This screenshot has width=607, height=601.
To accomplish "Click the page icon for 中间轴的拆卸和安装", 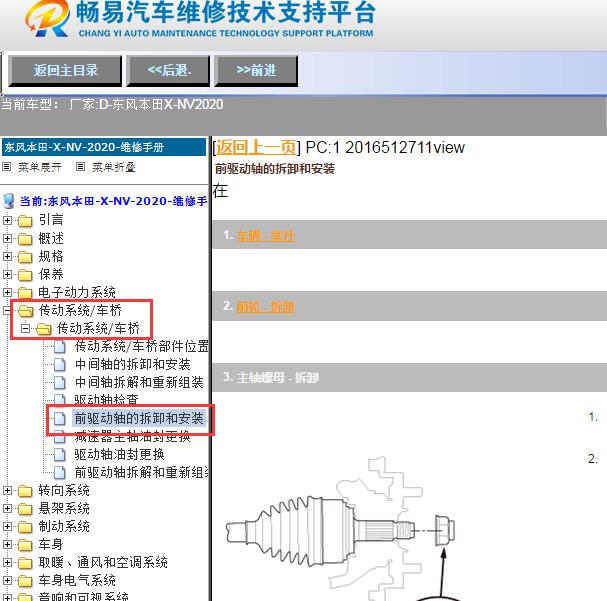I will [60, 365].
